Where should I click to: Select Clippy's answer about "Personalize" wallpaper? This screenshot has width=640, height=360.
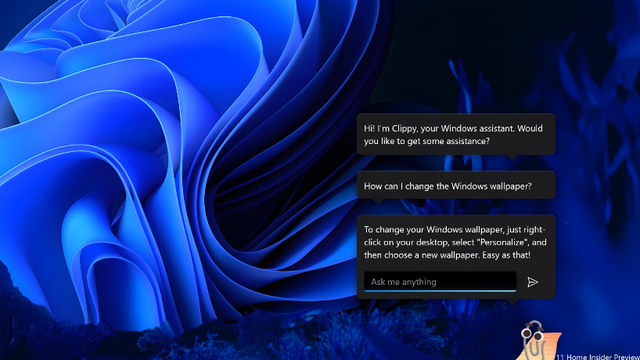(x=455, y=242)
